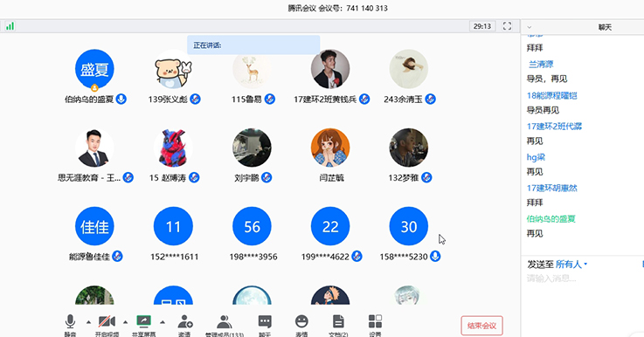Open the documents (2) icon

coord(338,321)
